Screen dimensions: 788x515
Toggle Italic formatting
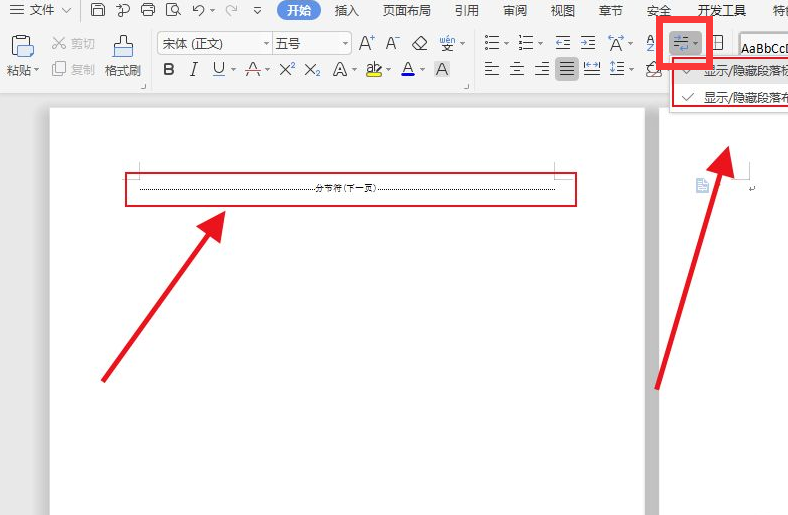click(x=194, y=69)
